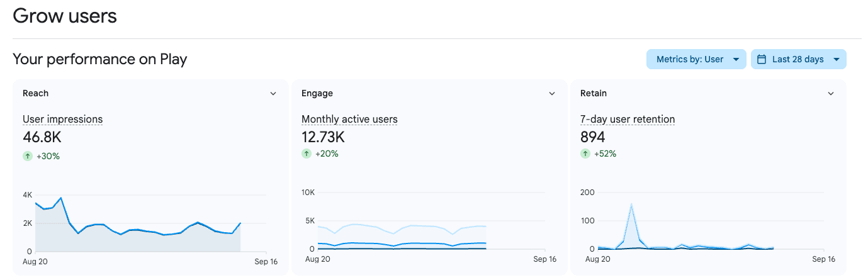Click the 46.8K impressions value
Viewport: 868px width, 280px height.
[42, 137]
